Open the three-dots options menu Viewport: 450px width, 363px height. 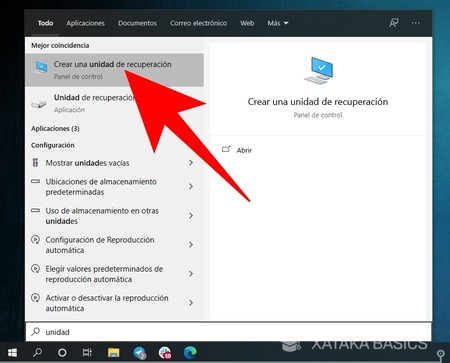415,23
